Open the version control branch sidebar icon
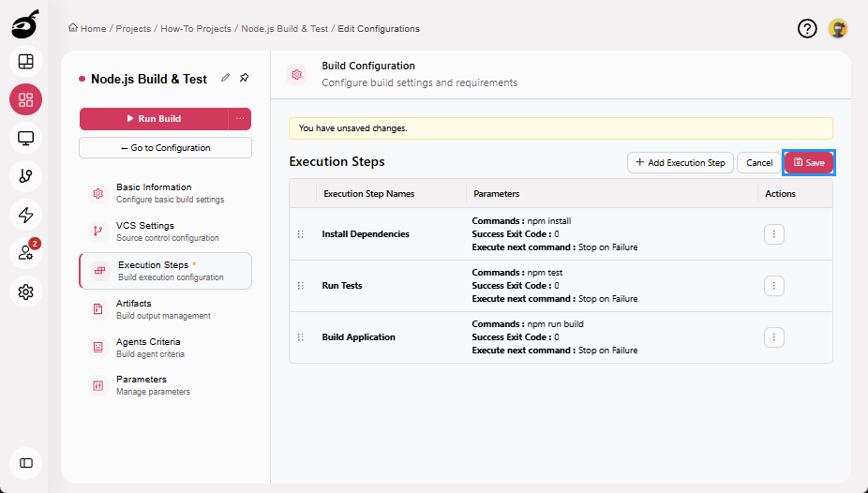 (25, 176)
